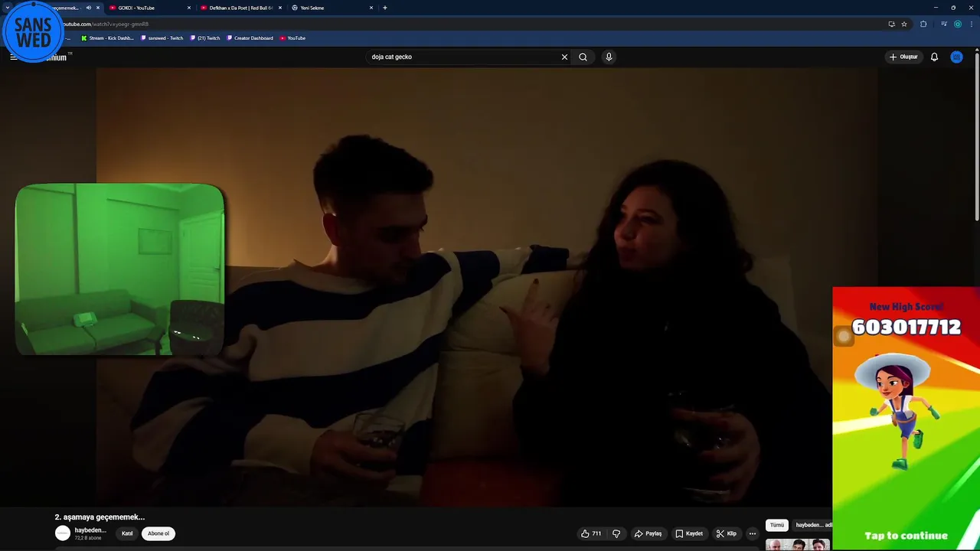The height and width of the screenshot is (551, 980).
Task: Open the haybeden channel name link
Action: pyautogui.click(x=90, y=530)
